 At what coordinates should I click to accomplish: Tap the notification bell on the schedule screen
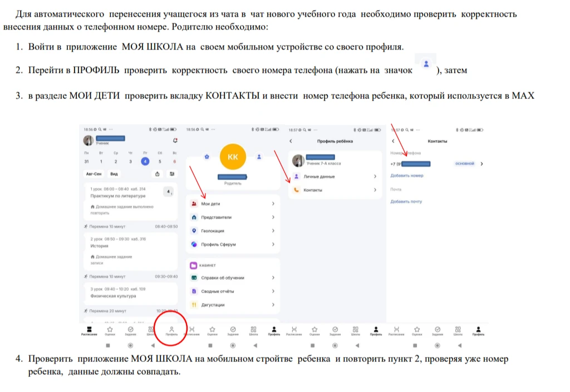pyautogui.click(x=175, y=141)
